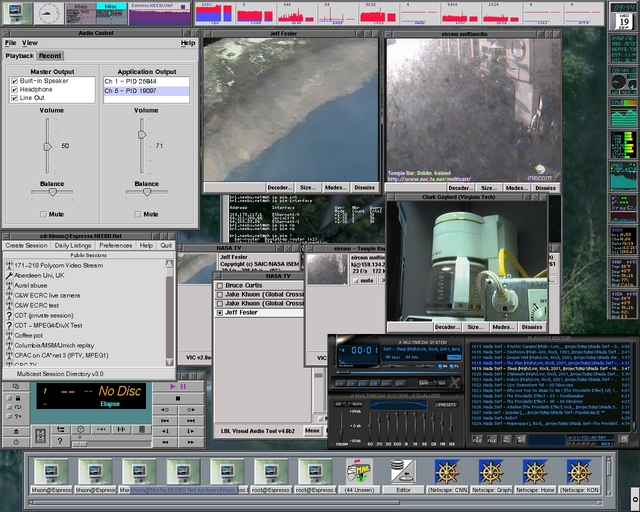
Task: Click CD player fast-forward button
Action: pos(191,442)
